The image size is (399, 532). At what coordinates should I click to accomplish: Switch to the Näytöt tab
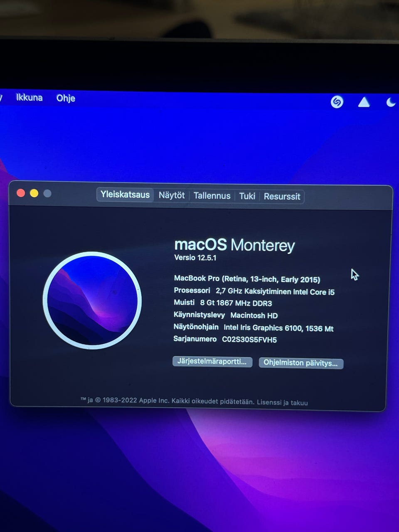click(172, 195)
